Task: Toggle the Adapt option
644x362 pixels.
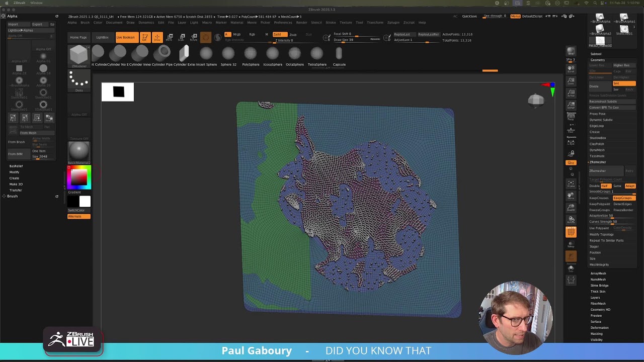Action: [630, 186]
